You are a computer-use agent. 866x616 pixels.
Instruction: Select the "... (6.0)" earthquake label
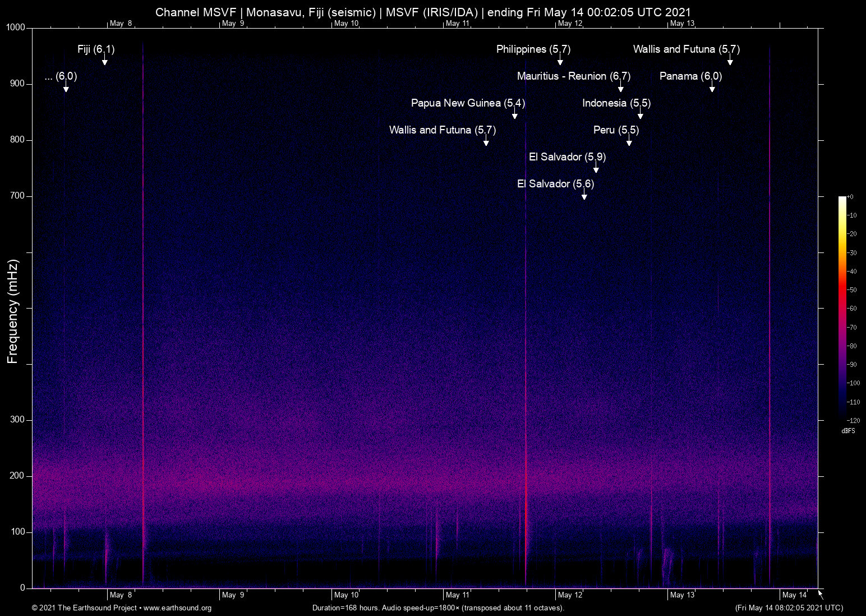click(61, 76)
